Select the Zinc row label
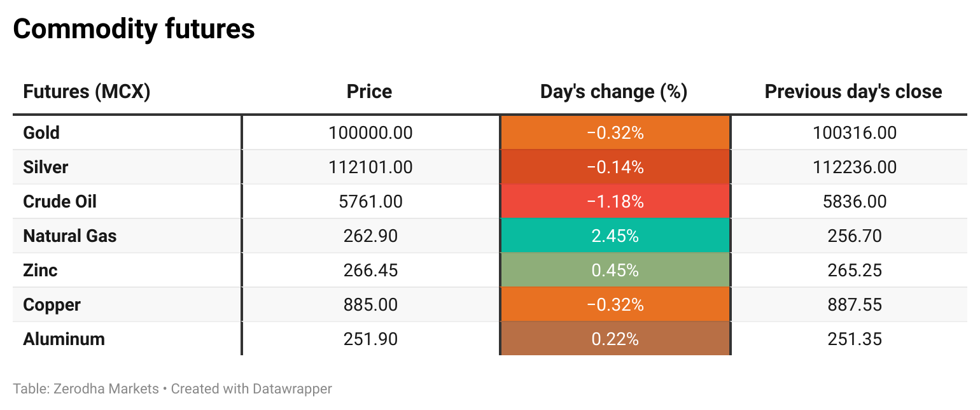The width and height of the screenshot is (980, 410). 40,270
